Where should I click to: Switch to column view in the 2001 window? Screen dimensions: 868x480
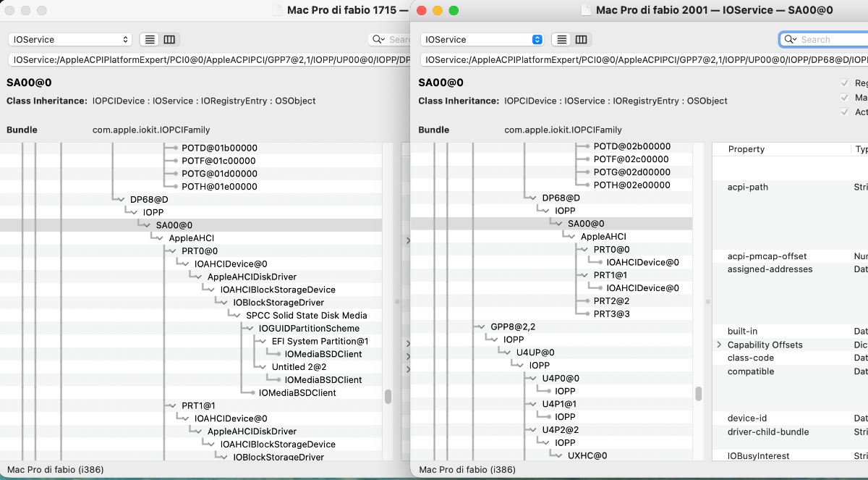(581, 40)
